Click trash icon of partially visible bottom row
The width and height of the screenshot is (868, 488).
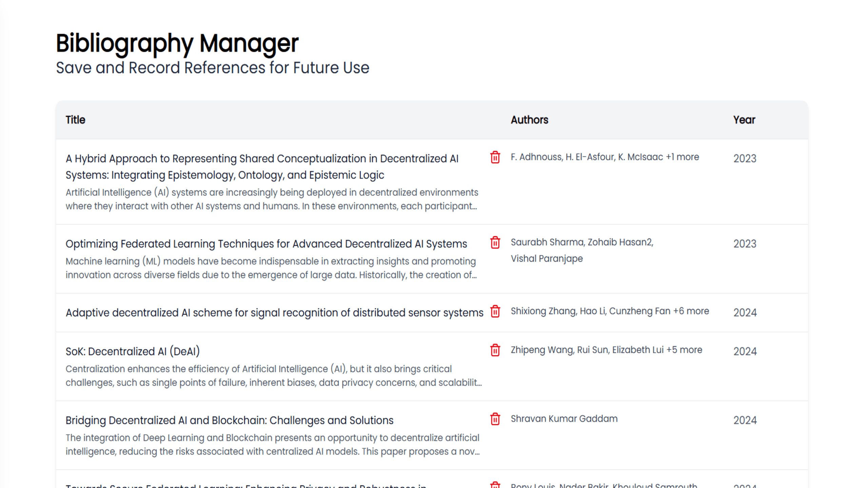(495, 485)
